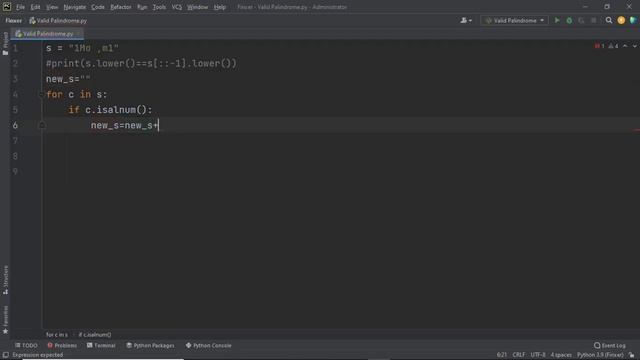Open the Tools menu
This screenshot has height=360, width=640.
pyautogui.click(x=159, y=7)
